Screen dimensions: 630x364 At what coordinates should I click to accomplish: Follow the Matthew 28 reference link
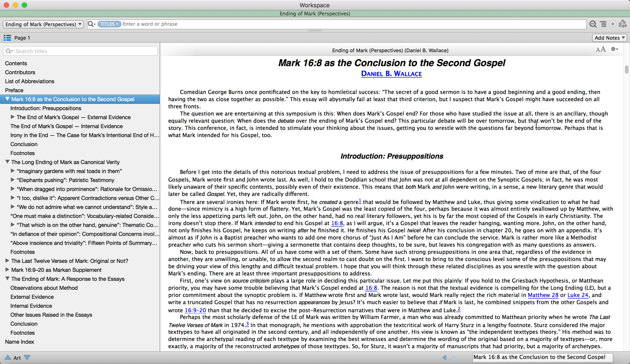(543, 295)
